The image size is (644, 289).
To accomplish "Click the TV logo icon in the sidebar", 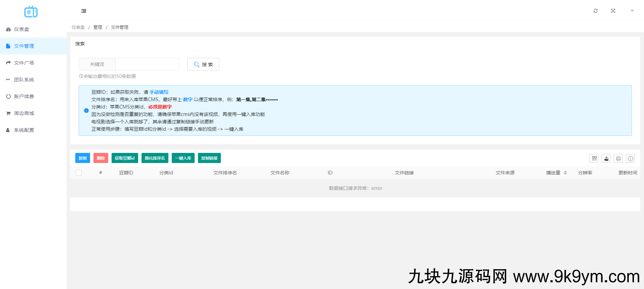I will pos(31,12).
